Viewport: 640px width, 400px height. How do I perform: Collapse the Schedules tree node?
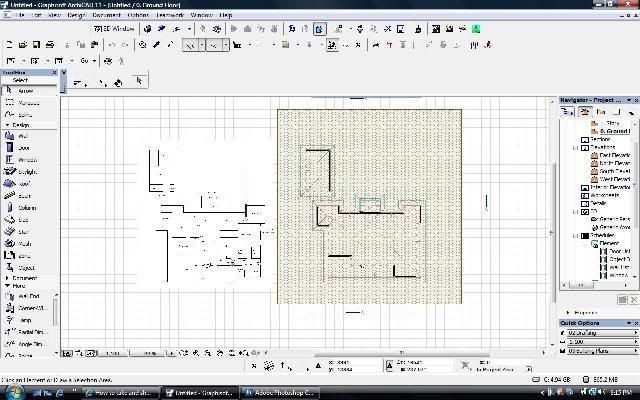576,236
